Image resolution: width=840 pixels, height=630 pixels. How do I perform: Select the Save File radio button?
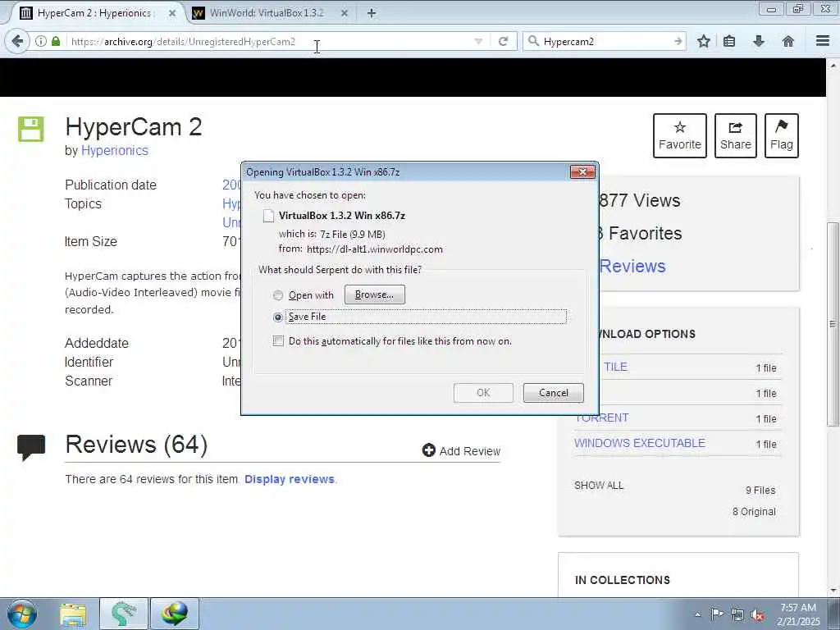pyautogui.click(x=278, y=317)
